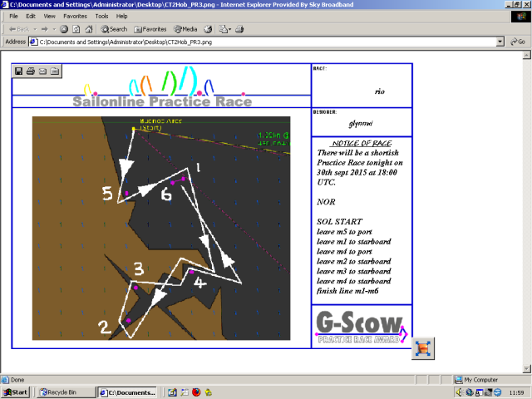Open the Tools menu
532x399 pixels.
[101, 16]
